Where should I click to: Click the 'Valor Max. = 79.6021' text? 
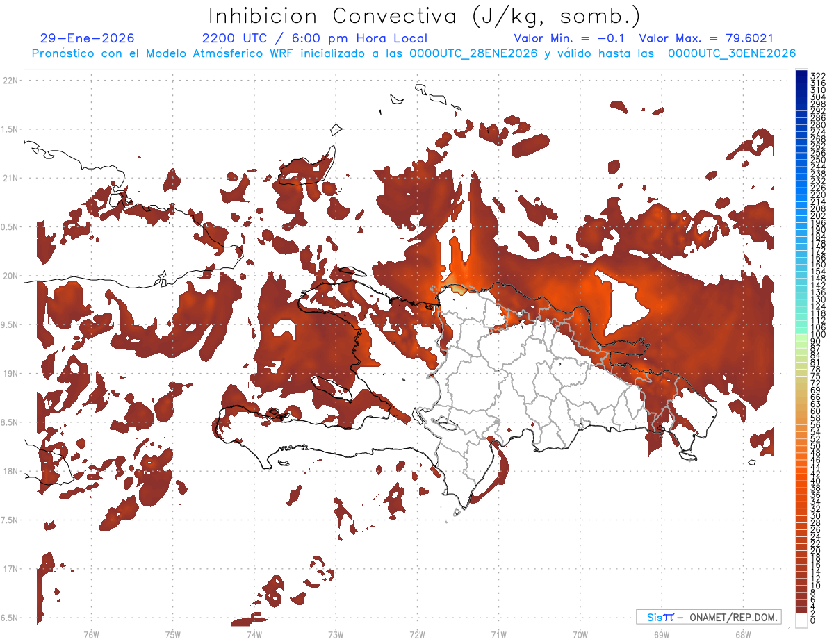click(x=706, y=39)
